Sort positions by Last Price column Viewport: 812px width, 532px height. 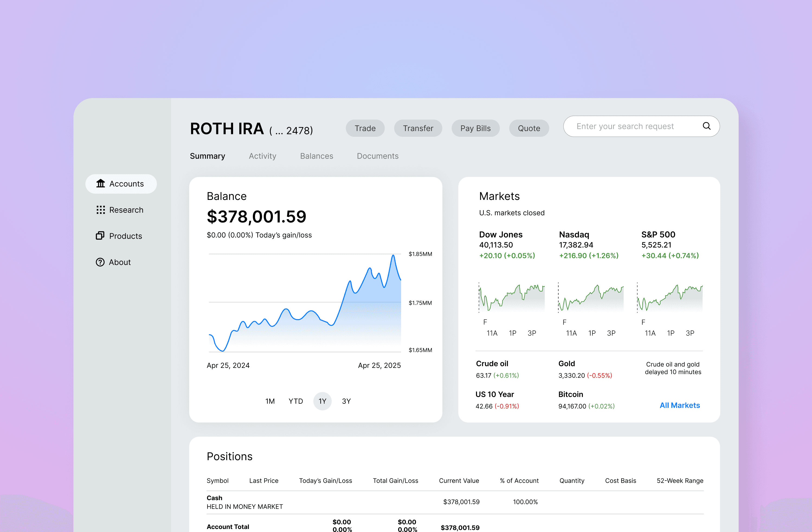[x=264, y=481]
